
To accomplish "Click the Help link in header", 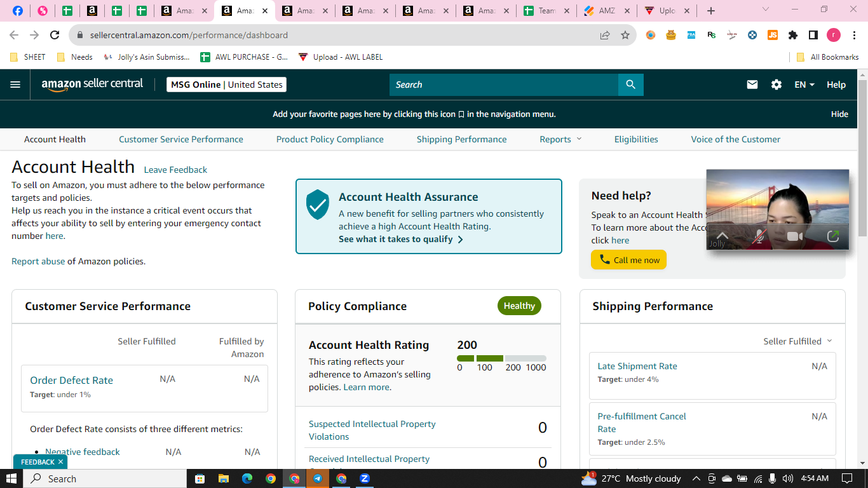I will 836,85.
